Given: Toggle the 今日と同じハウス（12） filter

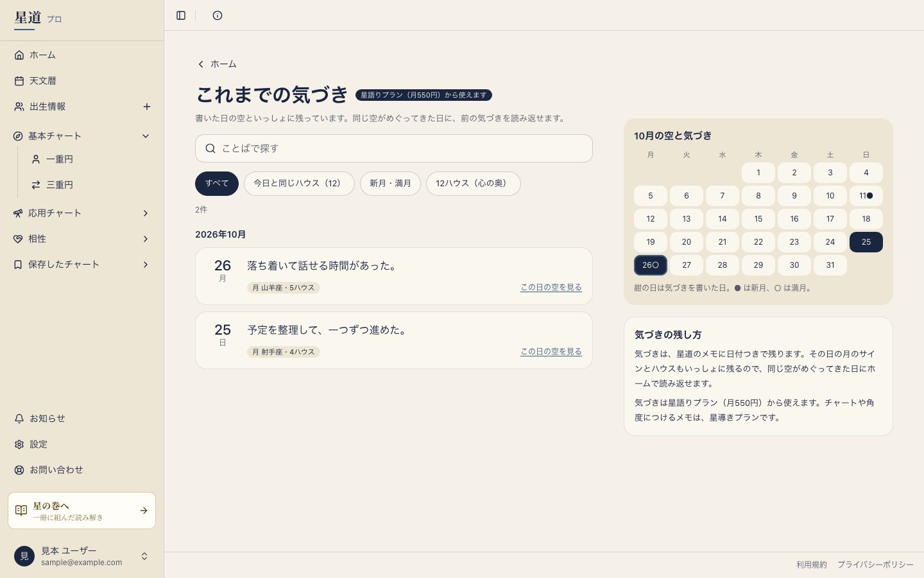Looking at the screenshot, I should [299, 184].
